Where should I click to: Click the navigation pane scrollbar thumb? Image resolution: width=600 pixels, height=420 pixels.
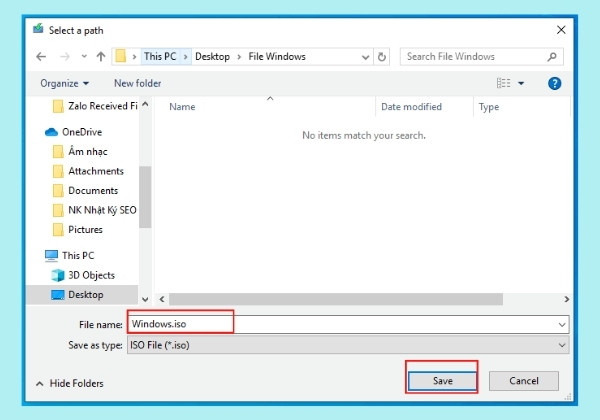pyautogui.click(x=145, y=197)
